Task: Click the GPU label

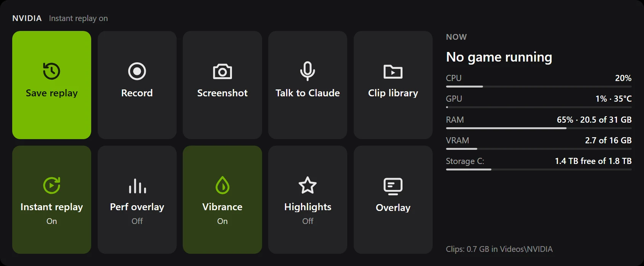Action: (x=454, y=99)
